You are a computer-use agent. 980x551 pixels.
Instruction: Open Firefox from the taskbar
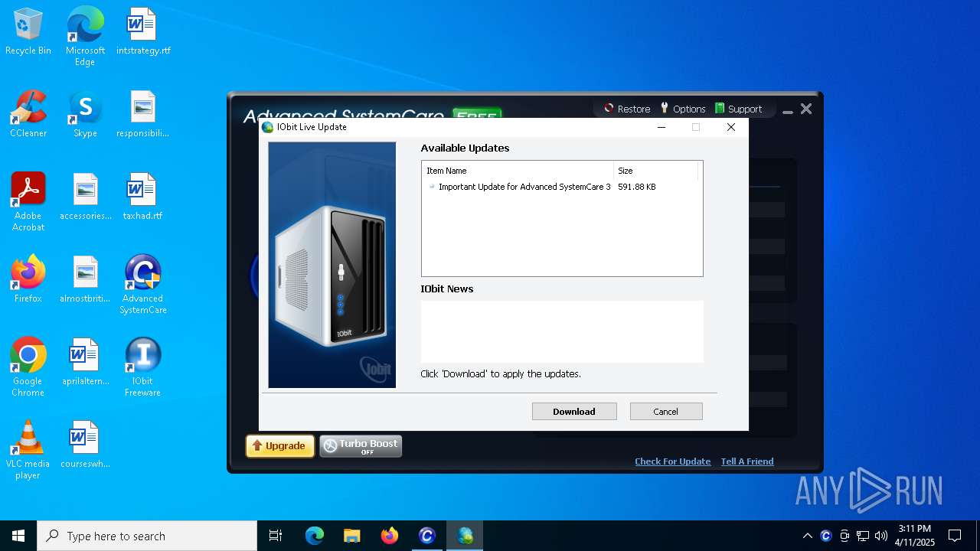click(390, 536)
